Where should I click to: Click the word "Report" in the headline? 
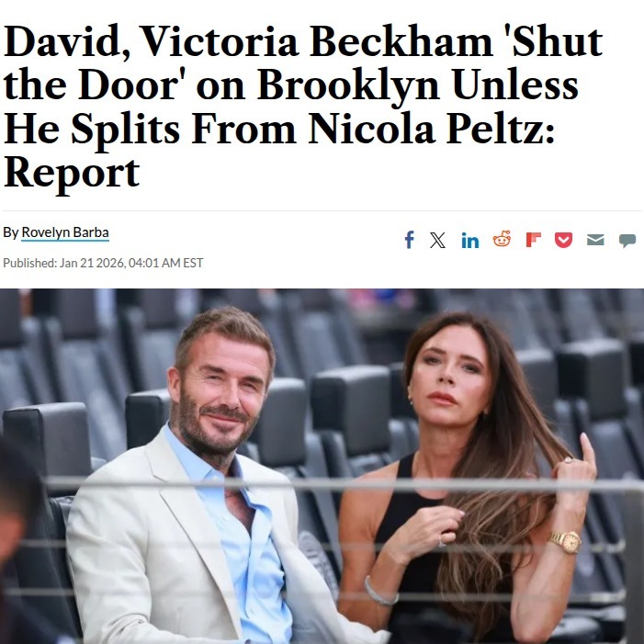pyautogui.click(x=72, y=172)
